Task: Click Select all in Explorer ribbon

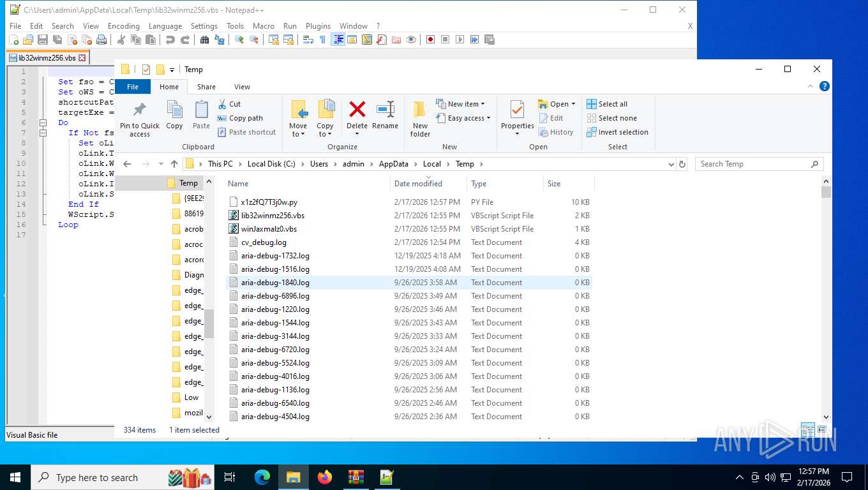Action: pyautogui.click(x=607, y=104)
